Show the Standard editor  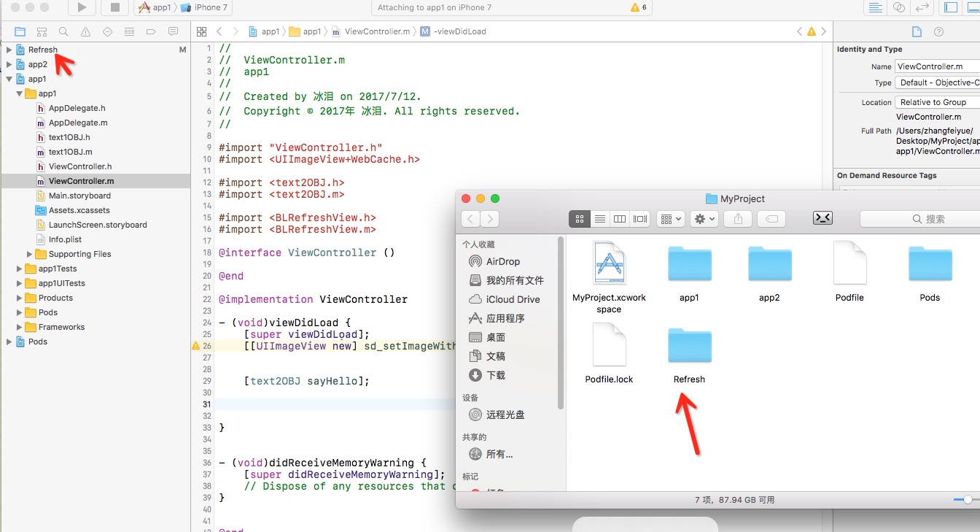point(875,7)
